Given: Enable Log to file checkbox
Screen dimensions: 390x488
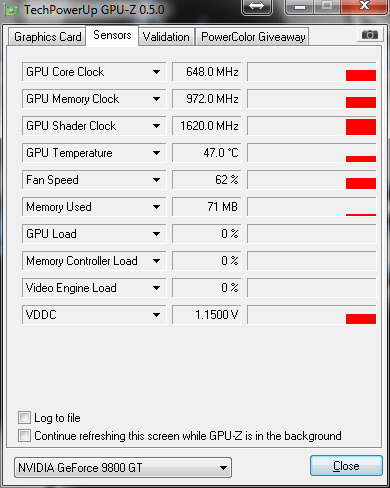Looking at the screenshot, I should pos(24,417).
